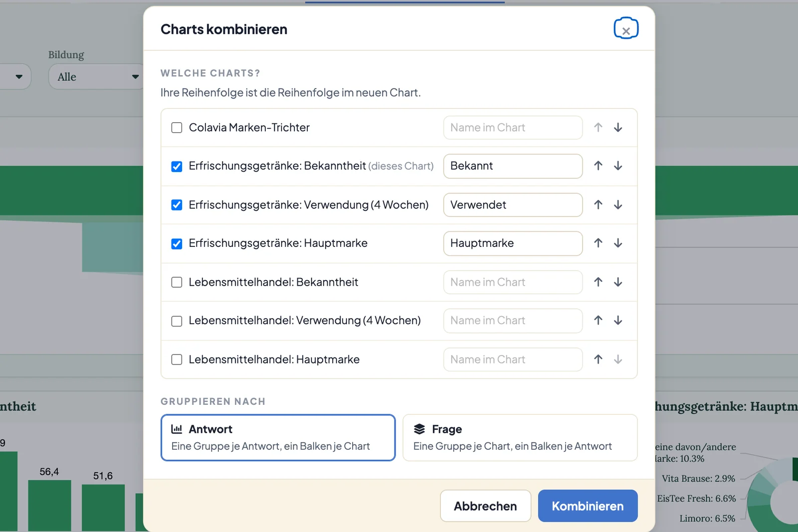The width and height of the screenshot is (798, 532).
Task: Check Lebensmittelhandel: Bekanntheit checkbox
Action: pyautogui.click(x=177, y=282)
